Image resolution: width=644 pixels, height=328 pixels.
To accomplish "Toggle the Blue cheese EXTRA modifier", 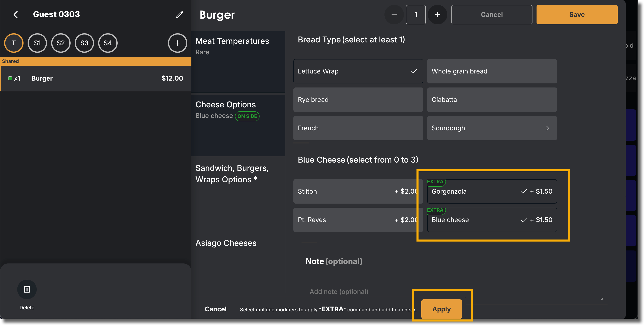I will coord(492,220).
